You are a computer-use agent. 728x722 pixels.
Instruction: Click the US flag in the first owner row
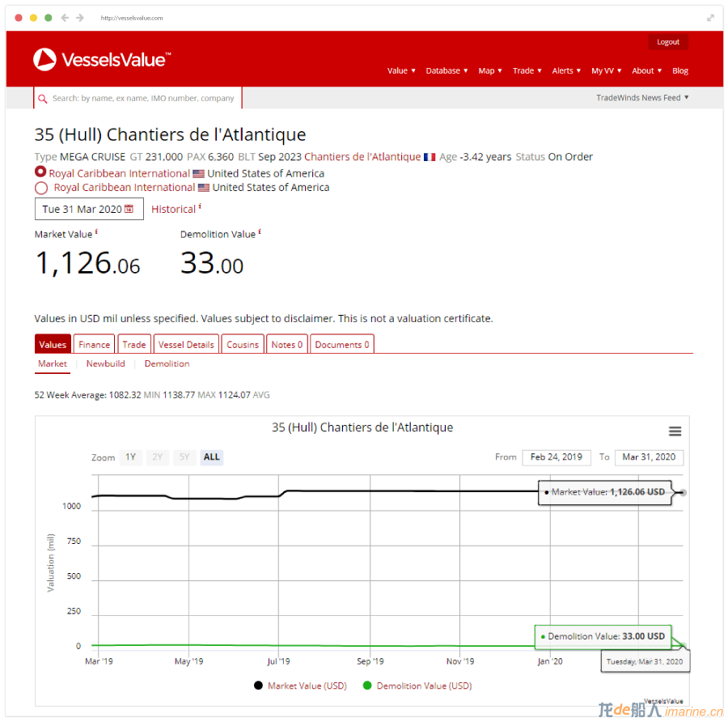point(198,174)
